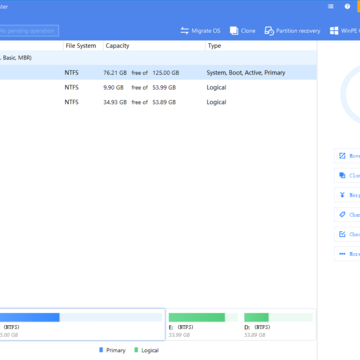
Task: Click NTFS in the 125.00 GB partition row
Action: [72, 73]
